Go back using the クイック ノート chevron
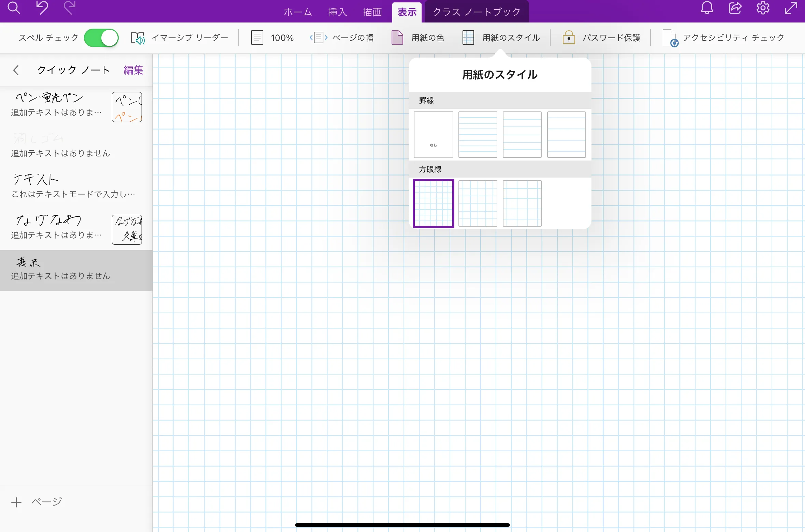The image size is (805, 532). (16, 70)
